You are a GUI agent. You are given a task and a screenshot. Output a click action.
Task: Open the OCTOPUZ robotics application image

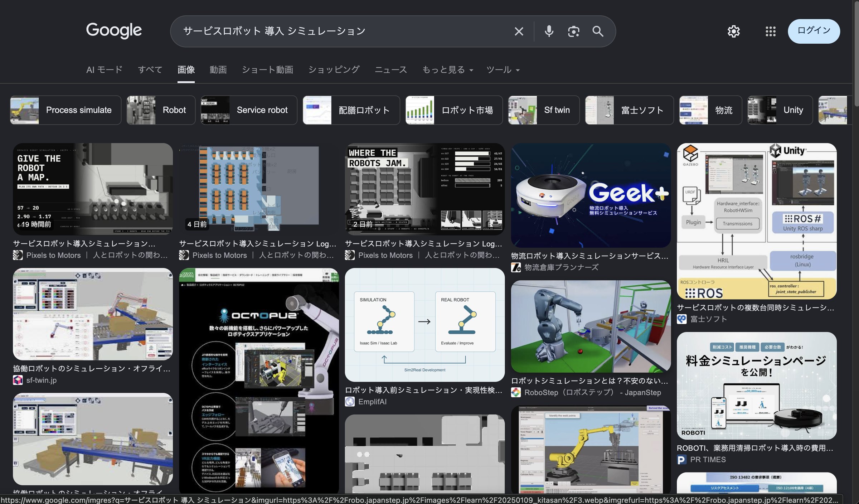tap(259, 381)
